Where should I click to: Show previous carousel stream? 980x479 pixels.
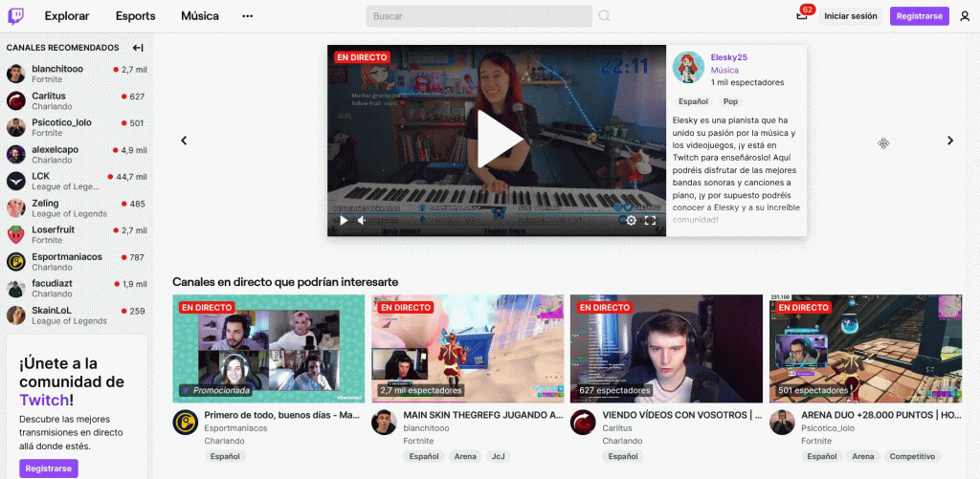184,141
